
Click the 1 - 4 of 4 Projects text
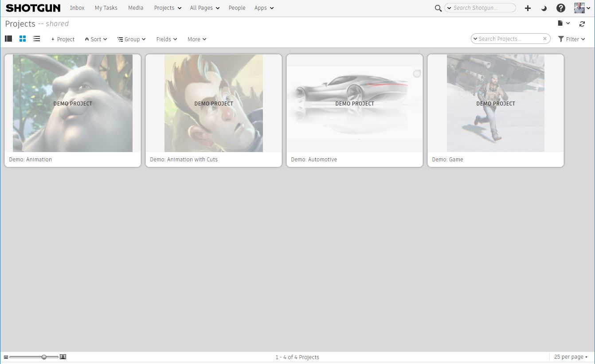pos(297,357)
